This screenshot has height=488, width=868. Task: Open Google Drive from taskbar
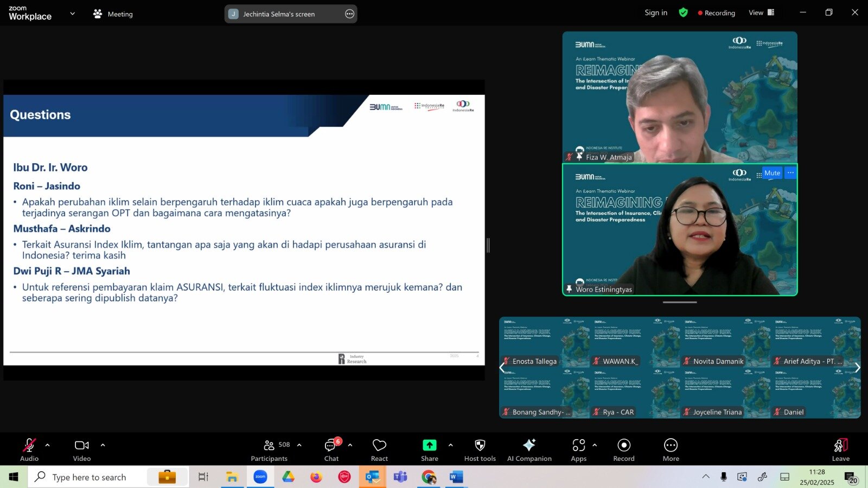coord(288,477)
